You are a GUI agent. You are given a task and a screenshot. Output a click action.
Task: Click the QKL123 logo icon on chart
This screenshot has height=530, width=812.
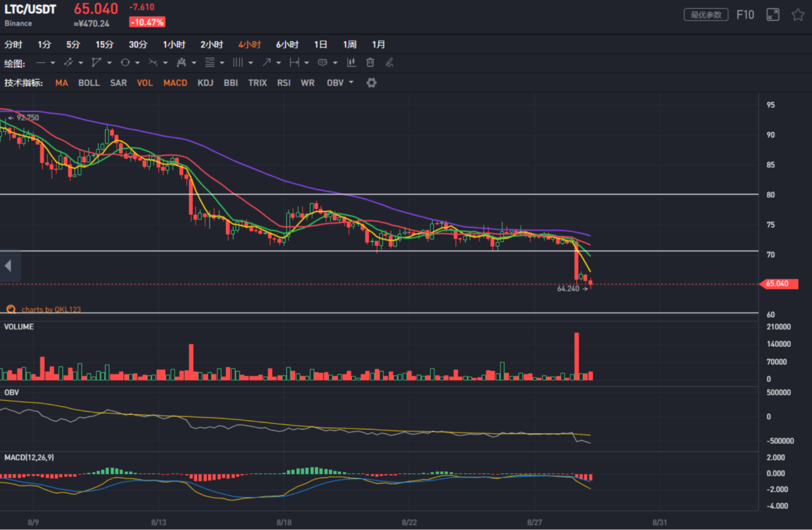tap(11, 309)
